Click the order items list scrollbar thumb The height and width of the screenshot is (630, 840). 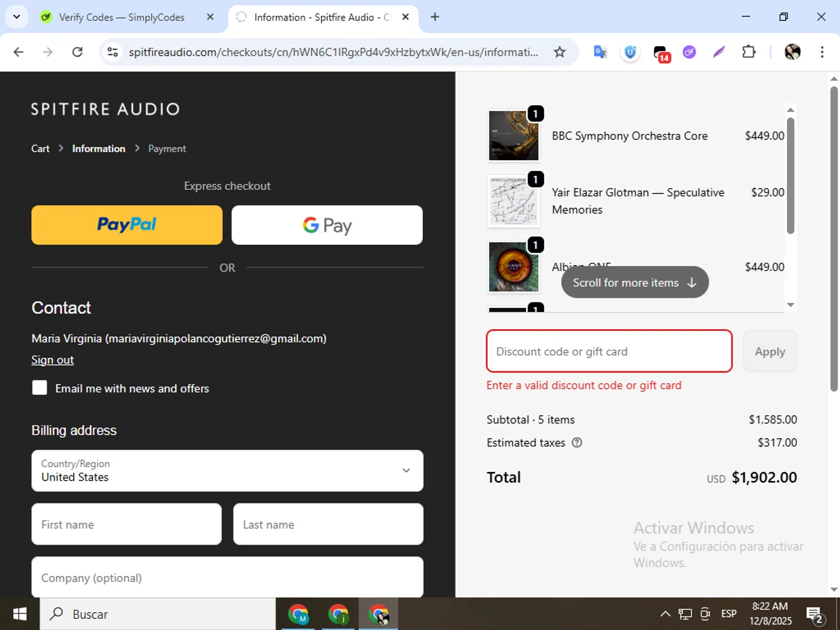790,175
